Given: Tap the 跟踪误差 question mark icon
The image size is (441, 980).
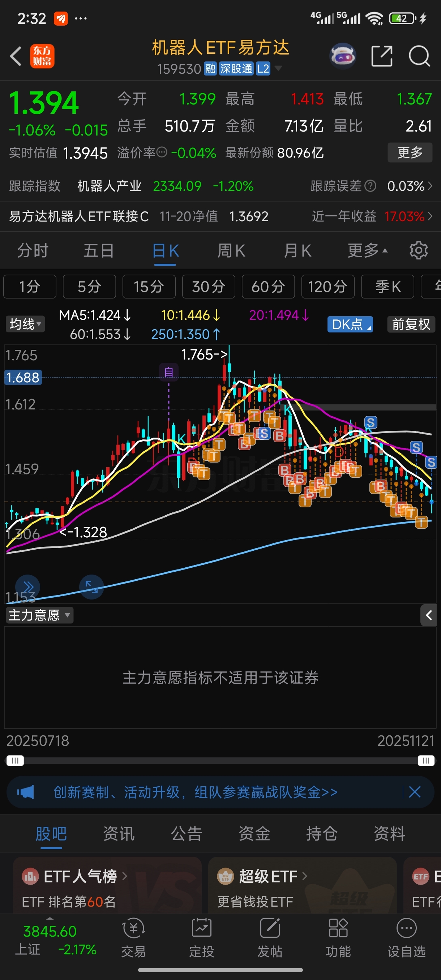Looking at the screenshot, I should (370, 186).
